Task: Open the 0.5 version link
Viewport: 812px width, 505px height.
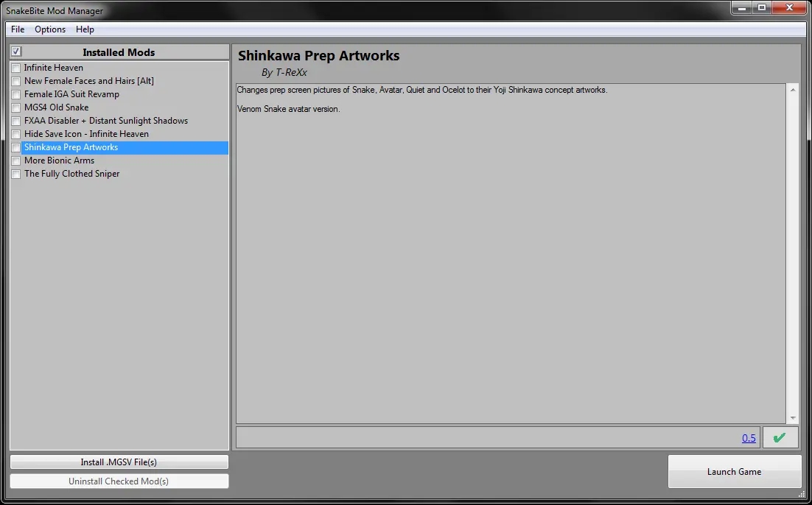Action: pos(749,438)
